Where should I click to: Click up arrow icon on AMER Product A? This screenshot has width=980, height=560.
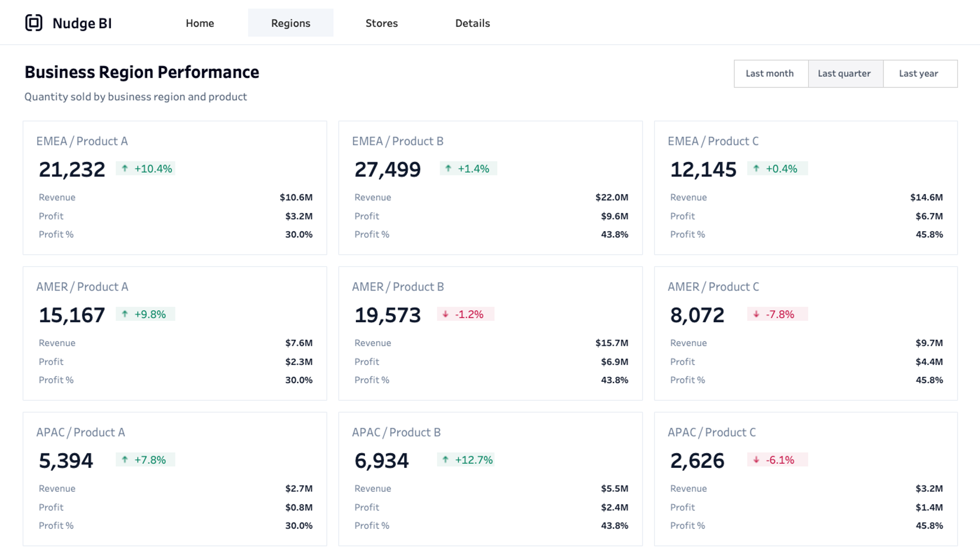point(125,314)
